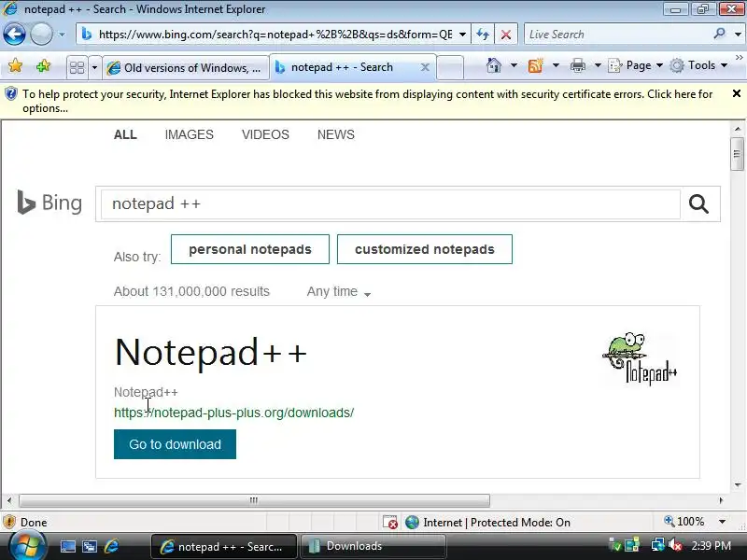The width and height of the screenshot is (747, 560).
Task: Expand the Feeds dropdown arrow
Action: pos(556,65)
